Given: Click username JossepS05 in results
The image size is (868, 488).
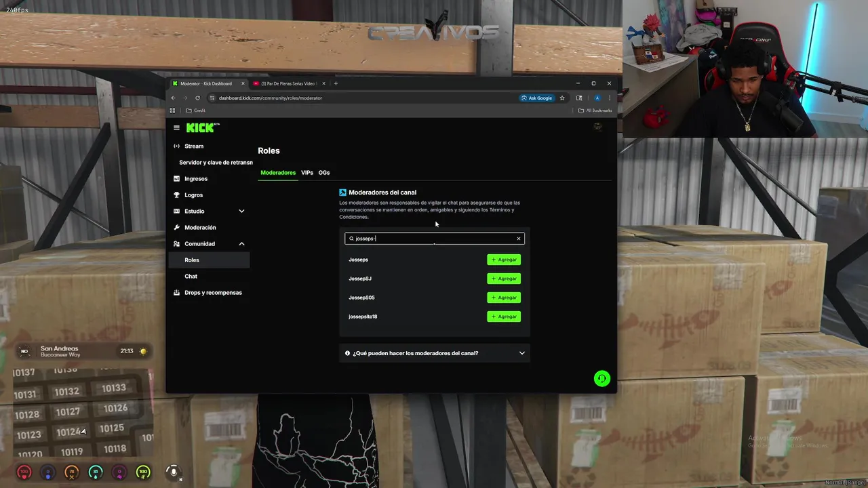Looking at the screenshot, I should coord(361,298).
